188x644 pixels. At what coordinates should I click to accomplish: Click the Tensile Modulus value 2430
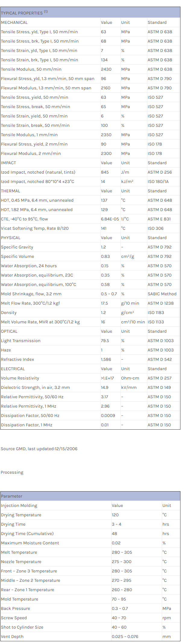click(106, 69)
